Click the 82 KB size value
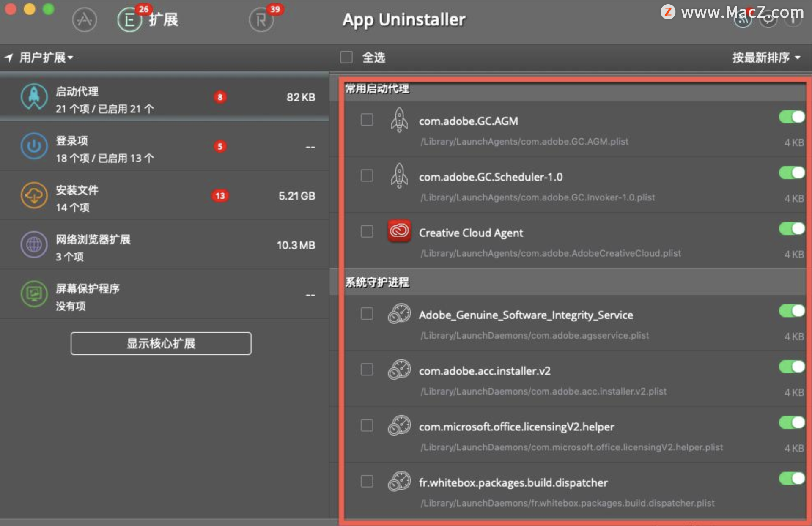This screenshot has height=526, width=812. tap(301, 97)
